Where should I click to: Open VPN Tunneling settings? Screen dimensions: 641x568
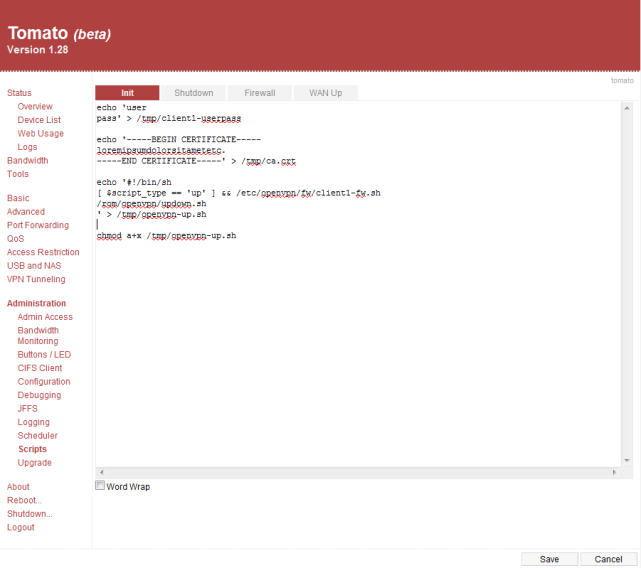[36, 279]
